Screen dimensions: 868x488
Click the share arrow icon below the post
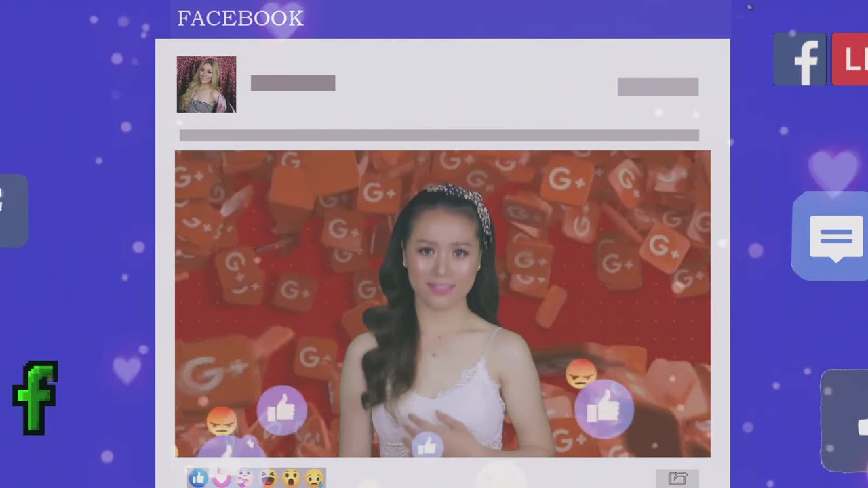point(677,478)
